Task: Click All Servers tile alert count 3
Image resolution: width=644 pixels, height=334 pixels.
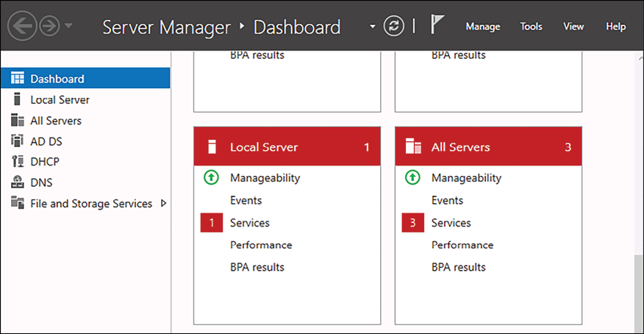Action: (568, 147)
